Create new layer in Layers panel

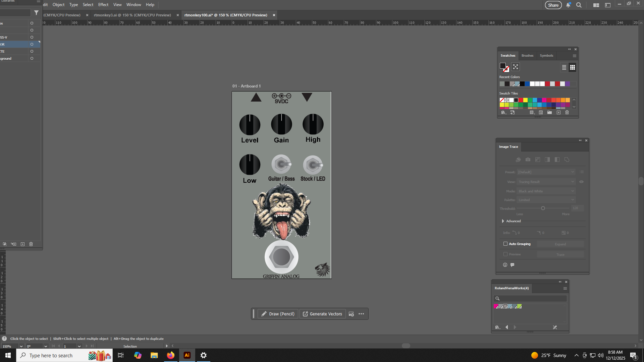pos(22,244)
